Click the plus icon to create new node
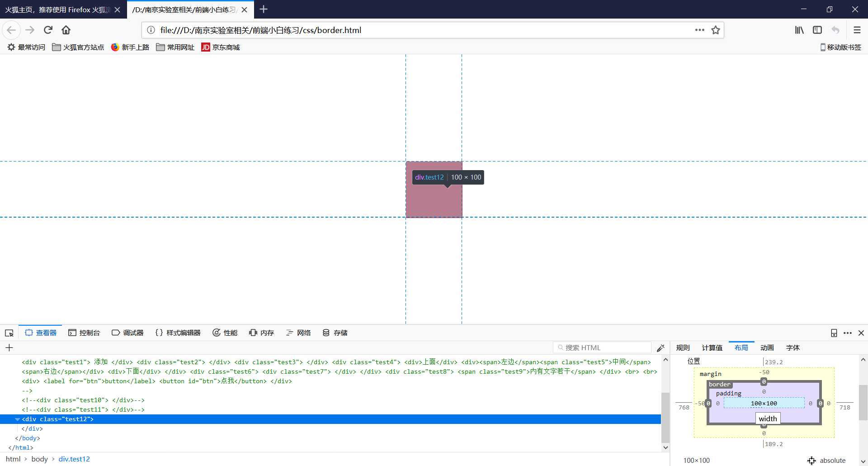 click(x=9, y=347)
